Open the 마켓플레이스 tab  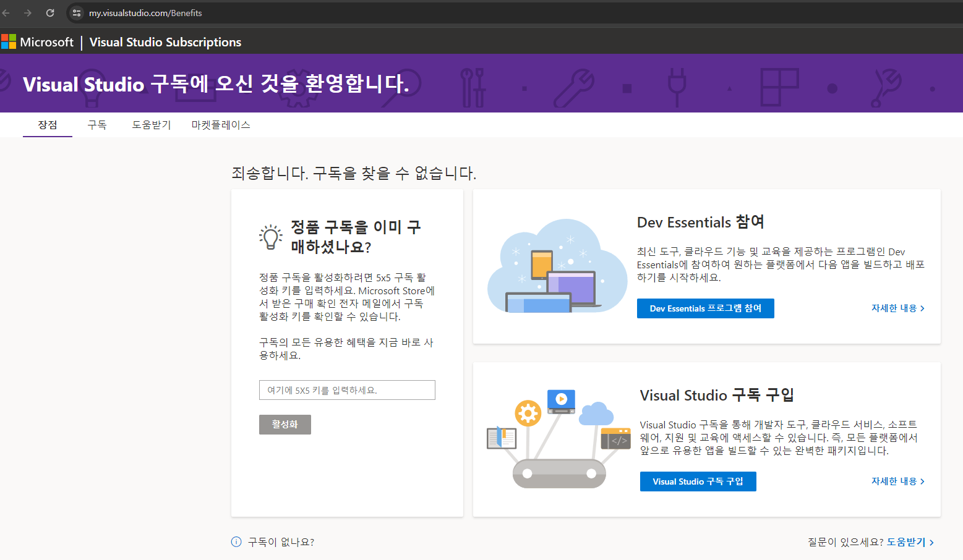(221, 124)
